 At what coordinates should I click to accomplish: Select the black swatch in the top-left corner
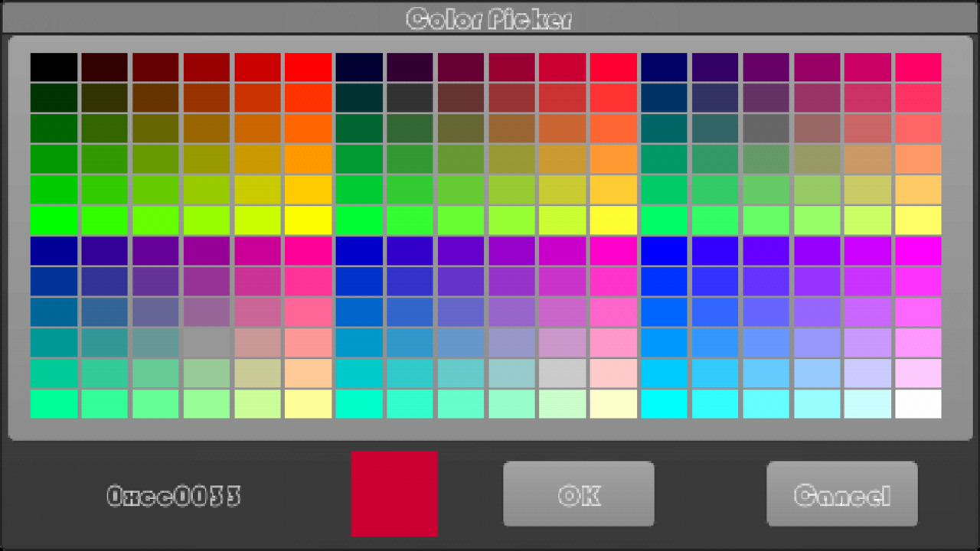pos(53,67)
